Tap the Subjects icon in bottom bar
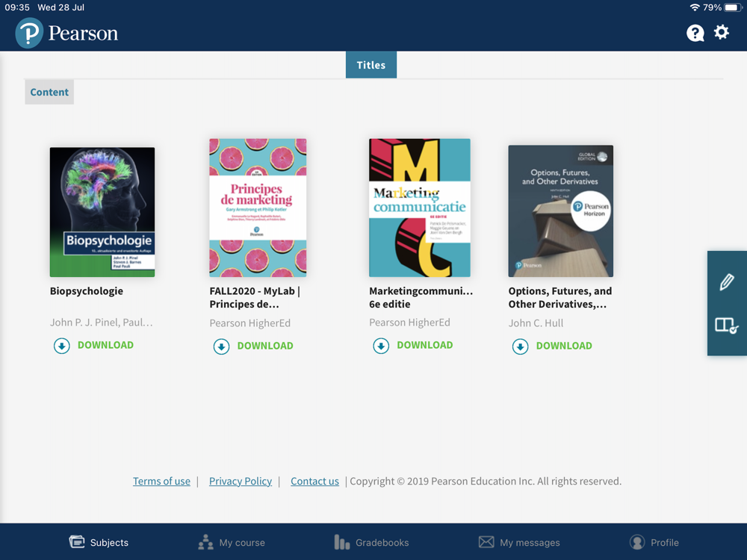The height and width of the screenshot is (560, 747). (77, 542)
